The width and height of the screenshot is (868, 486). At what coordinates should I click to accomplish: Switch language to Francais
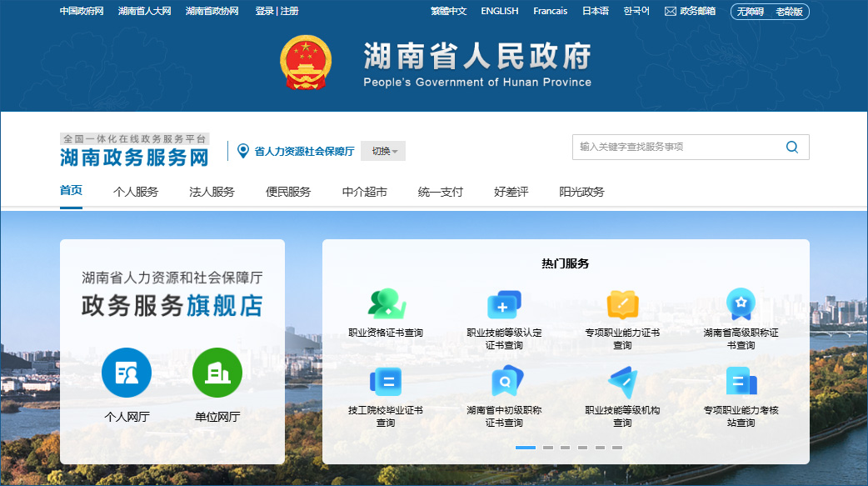click(x=551, y=11)
